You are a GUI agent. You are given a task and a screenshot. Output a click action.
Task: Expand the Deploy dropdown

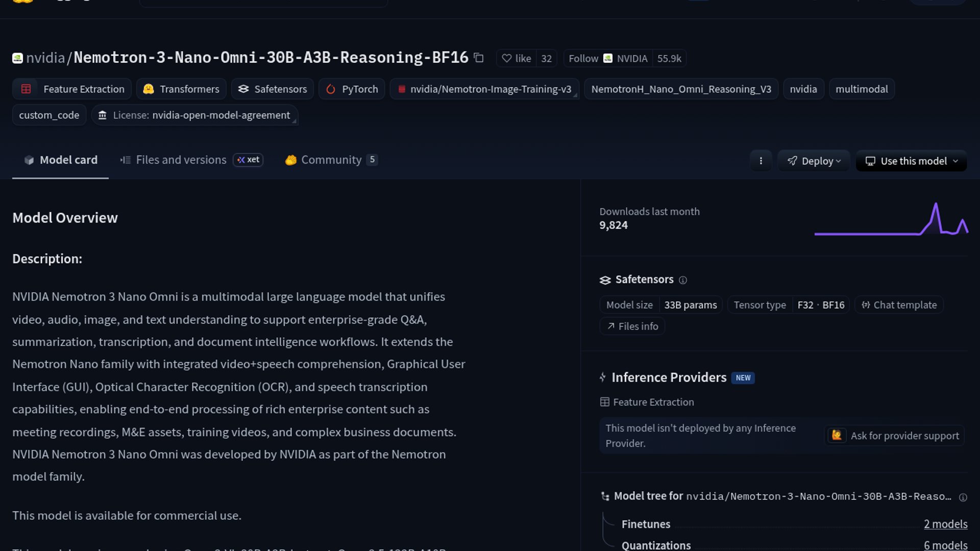coord(814,161)
